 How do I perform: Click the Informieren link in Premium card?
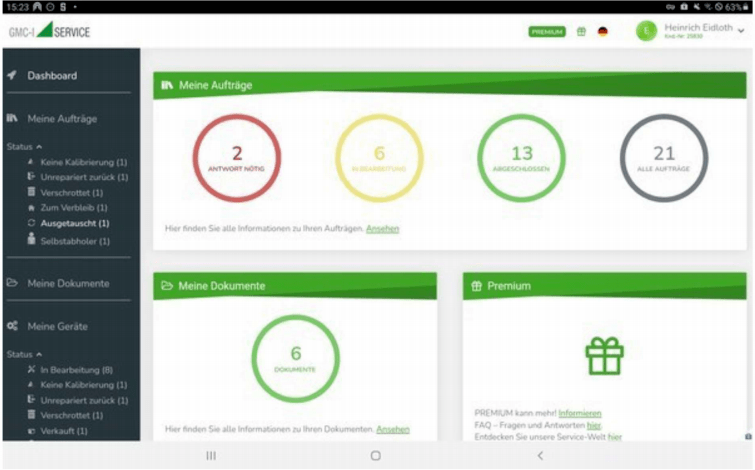click(x=580, y=413)
